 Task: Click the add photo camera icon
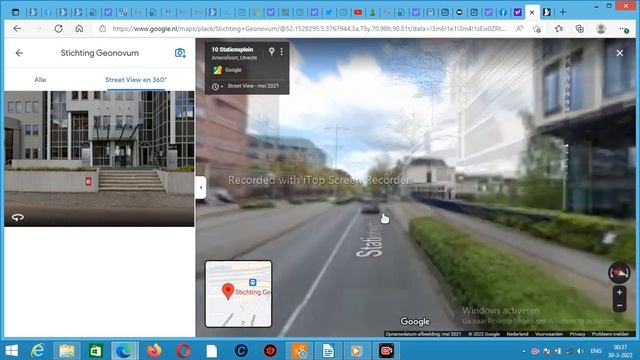click(180, 53)
